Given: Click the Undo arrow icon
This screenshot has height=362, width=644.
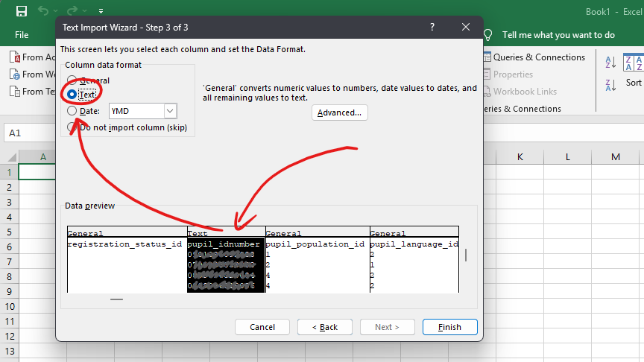Looking at the screenshot, I should click(x=44, y=11).
